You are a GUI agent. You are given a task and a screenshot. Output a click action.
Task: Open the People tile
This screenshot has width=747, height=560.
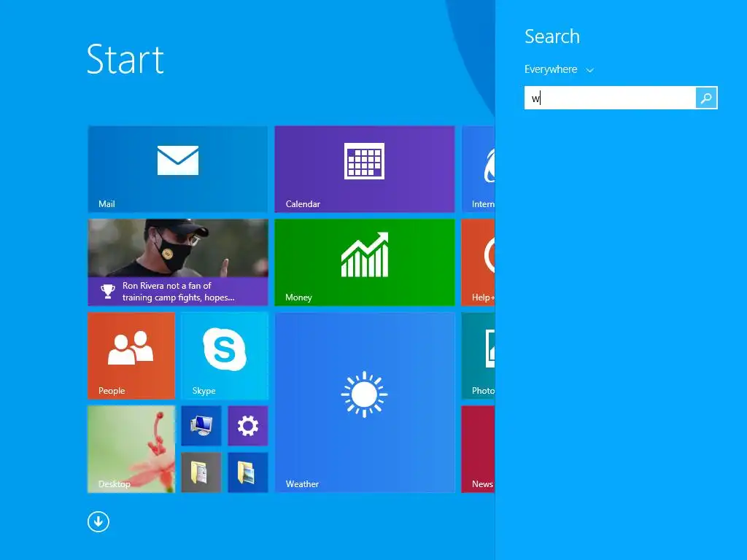(x=131, y=356)
